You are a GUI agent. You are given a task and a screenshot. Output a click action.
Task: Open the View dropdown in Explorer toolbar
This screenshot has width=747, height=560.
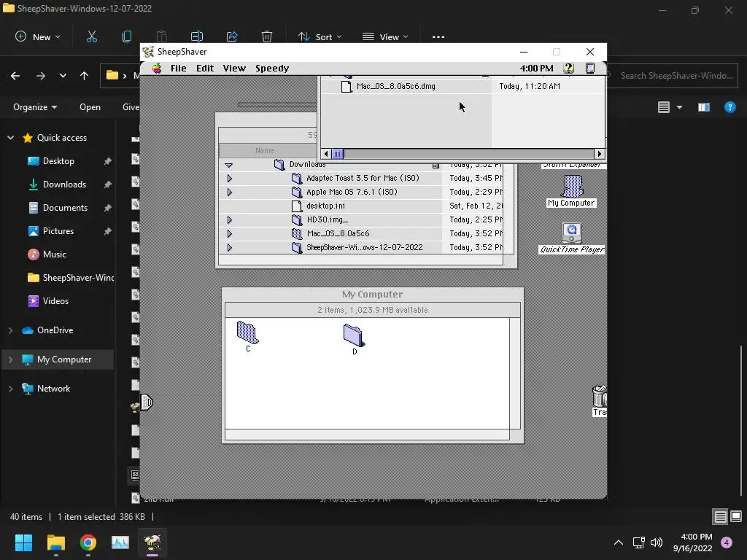point(385,36)
